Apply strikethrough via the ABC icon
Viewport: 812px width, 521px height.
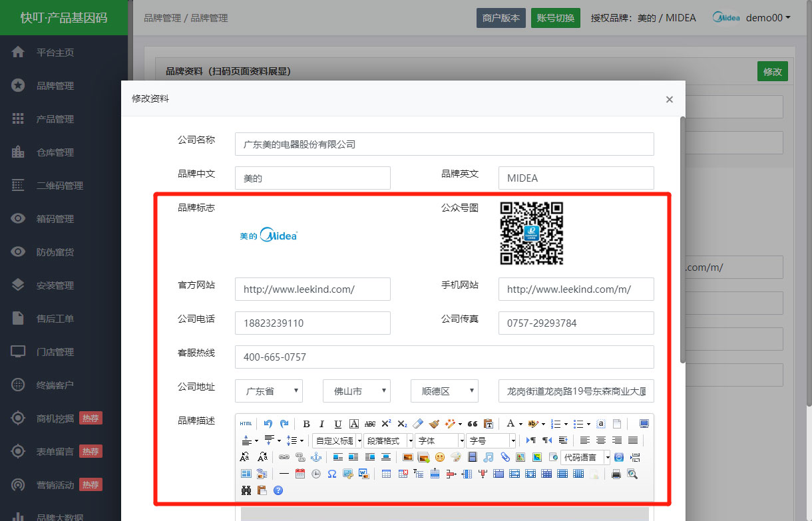click(x=370, y=424)
